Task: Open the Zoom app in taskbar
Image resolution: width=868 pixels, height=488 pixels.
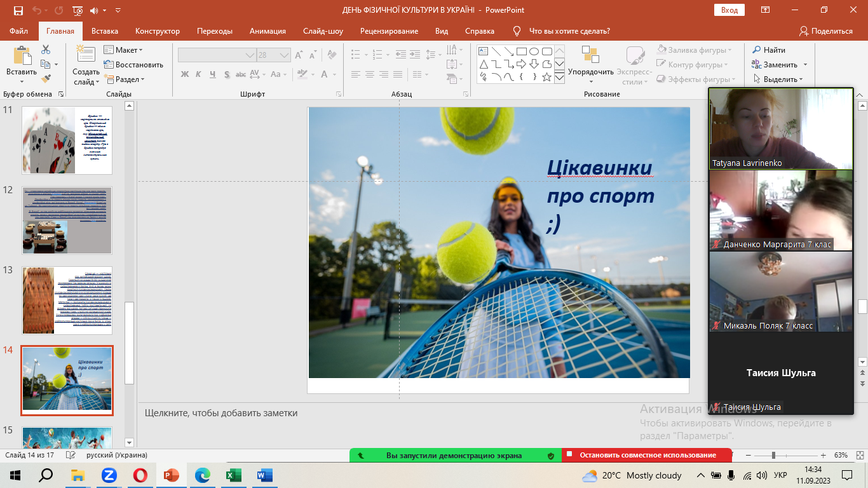Action: pos(109,475)
